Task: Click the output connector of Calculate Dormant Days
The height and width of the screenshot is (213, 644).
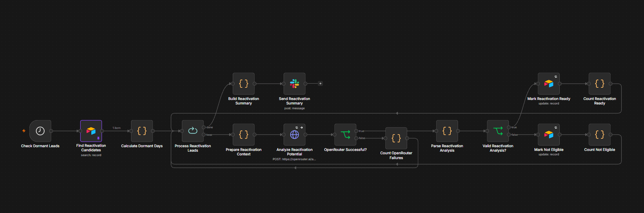Action: click(x=153, y=131)
